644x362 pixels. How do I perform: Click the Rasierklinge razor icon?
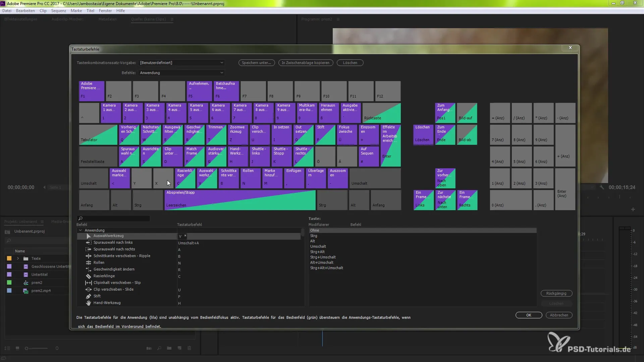[89, 276]
